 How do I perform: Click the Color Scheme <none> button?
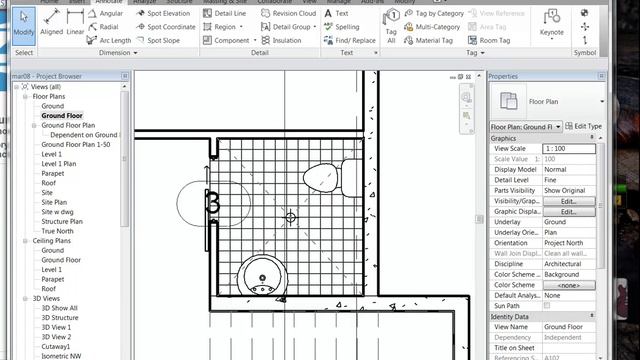569,285
